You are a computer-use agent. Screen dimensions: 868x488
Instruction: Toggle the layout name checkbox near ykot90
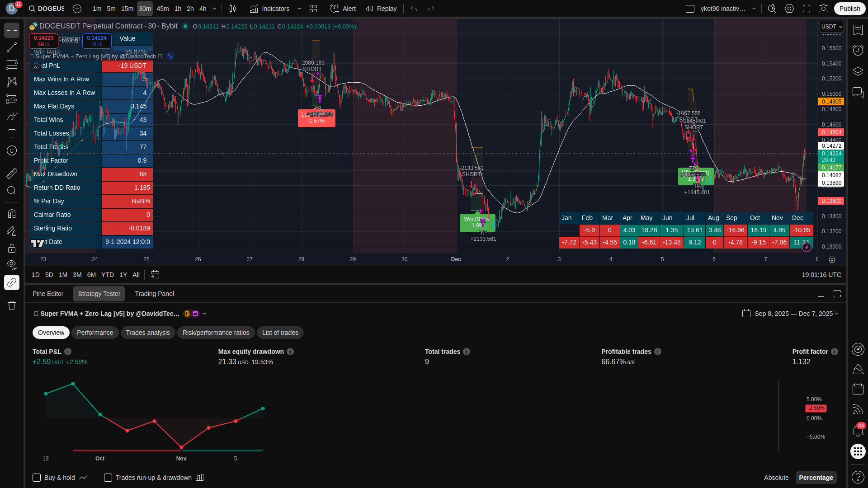tap(690, 9)
